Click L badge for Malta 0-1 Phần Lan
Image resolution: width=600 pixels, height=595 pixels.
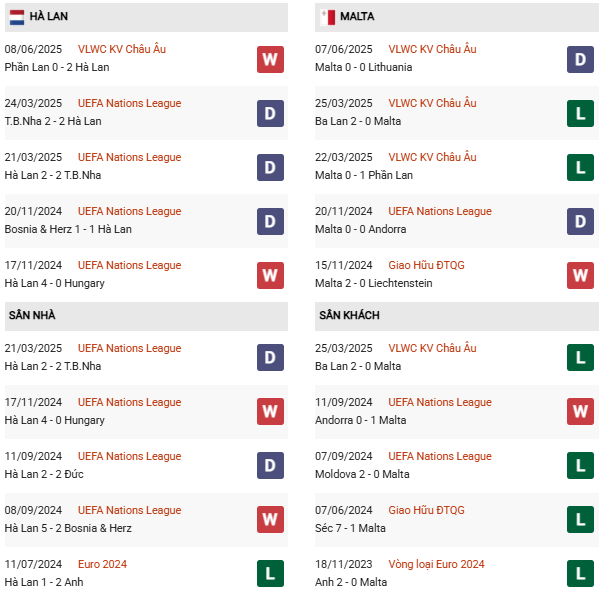point(580,167)
